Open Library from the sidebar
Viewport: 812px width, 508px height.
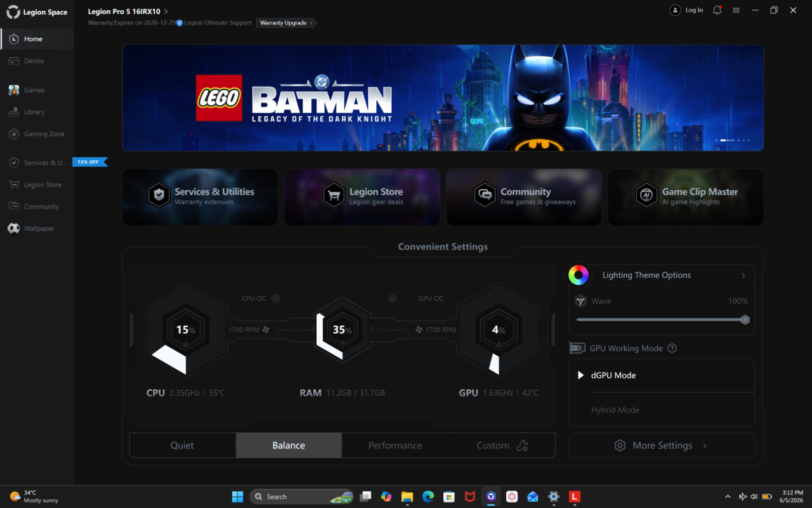37,112
